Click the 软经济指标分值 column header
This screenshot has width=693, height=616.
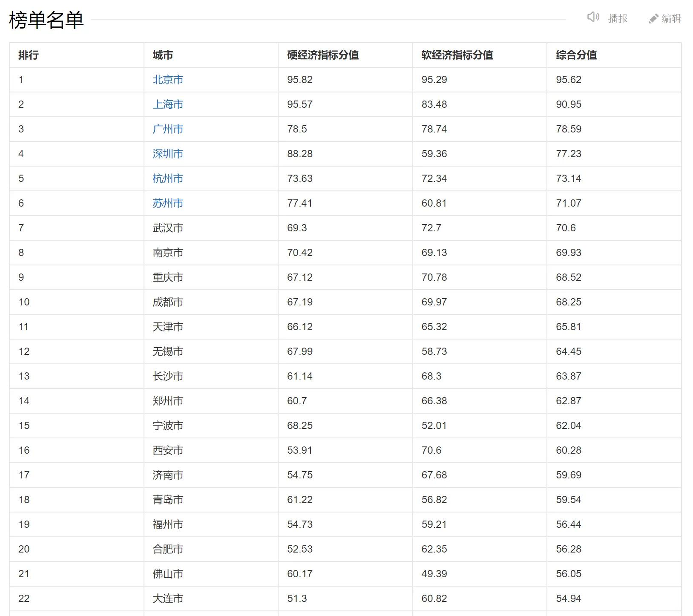[x=480, y=55]
